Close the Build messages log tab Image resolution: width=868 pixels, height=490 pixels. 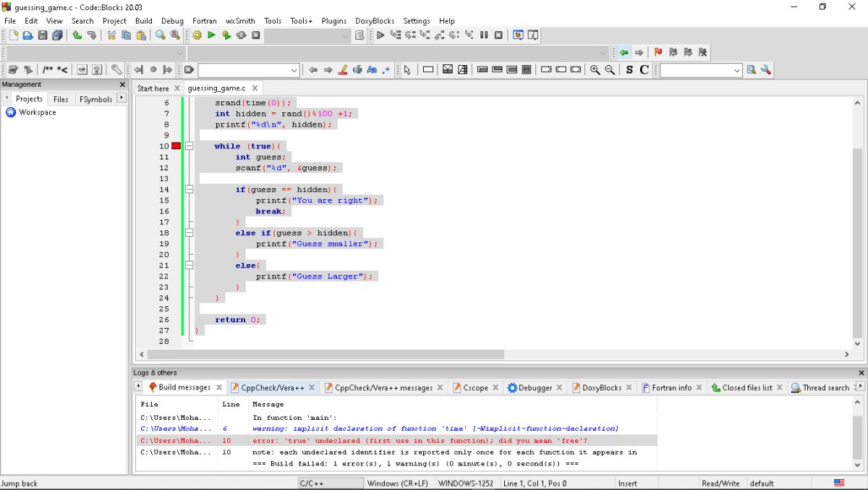219,388
